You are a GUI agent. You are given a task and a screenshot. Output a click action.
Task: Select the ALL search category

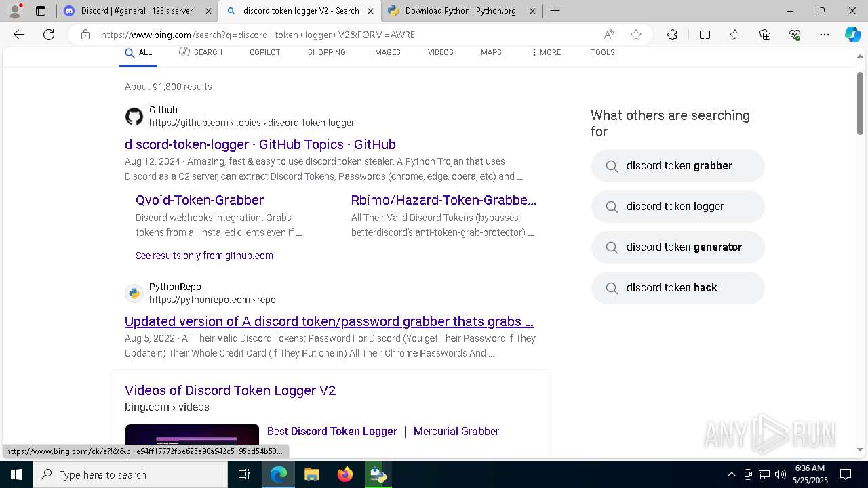pos(138,53)
